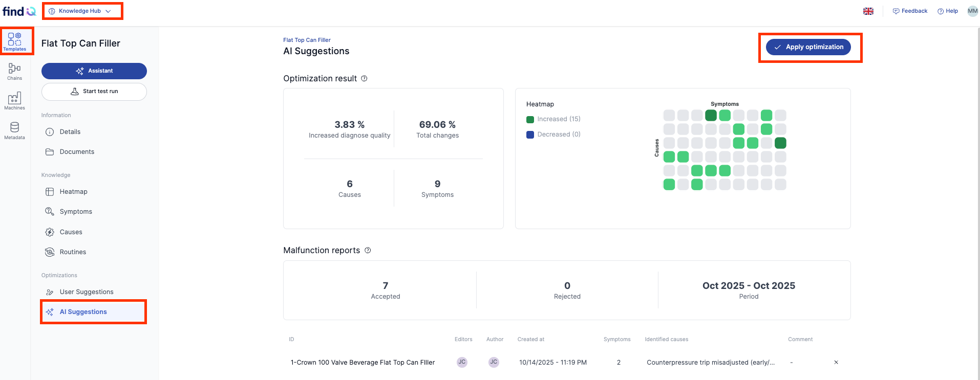980x380 pixels.
Task: Open the Metadata sidebar icon
Action: [x=15, y=131]
